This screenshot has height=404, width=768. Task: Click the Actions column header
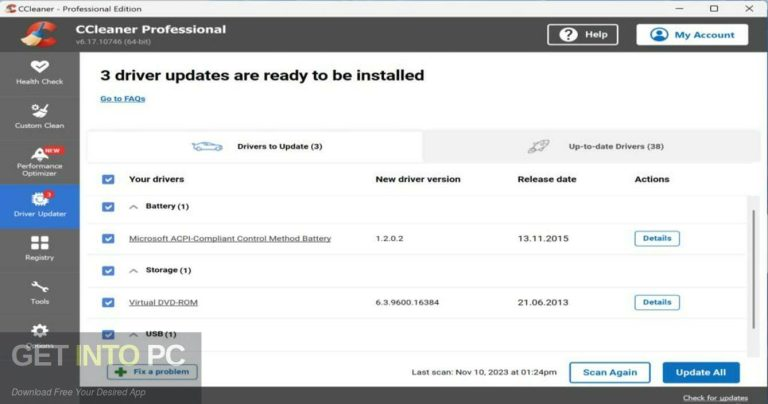651,179
